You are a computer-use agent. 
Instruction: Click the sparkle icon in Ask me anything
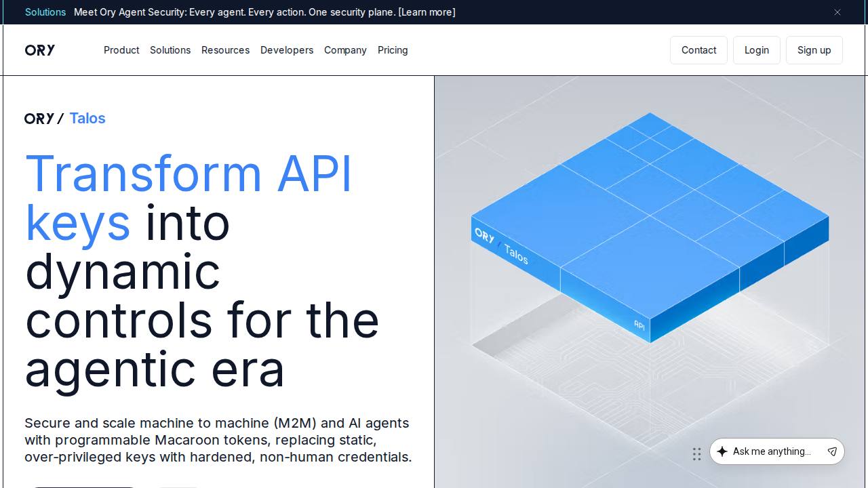coord(722,451)
